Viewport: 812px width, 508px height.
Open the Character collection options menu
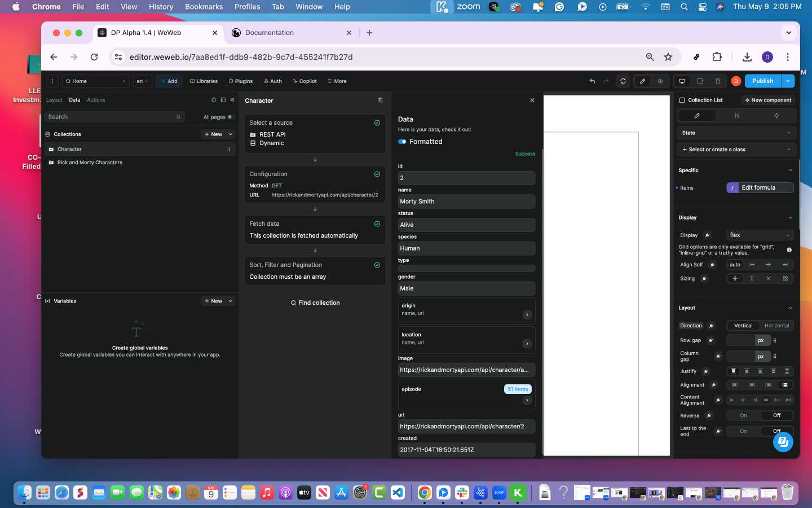point(229,150)
